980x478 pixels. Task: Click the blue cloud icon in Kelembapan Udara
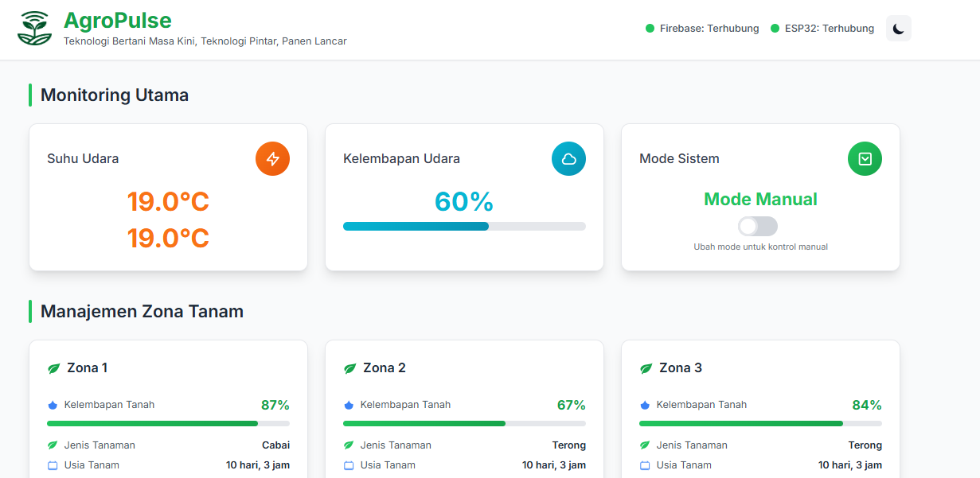point(568,159)
